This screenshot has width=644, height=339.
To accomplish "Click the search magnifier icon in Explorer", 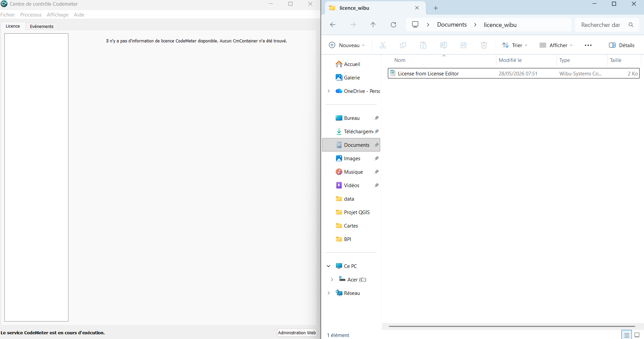I will pos(631,25).
